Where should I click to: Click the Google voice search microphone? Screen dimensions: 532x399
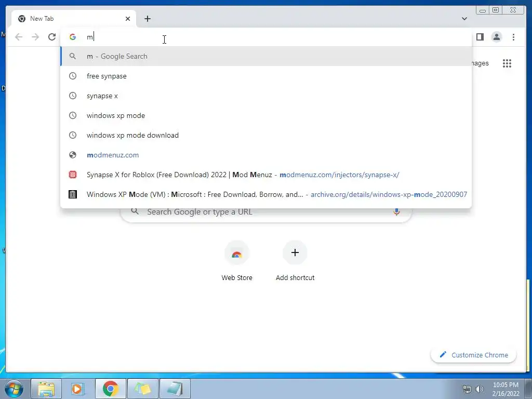(x=396, y=212)
